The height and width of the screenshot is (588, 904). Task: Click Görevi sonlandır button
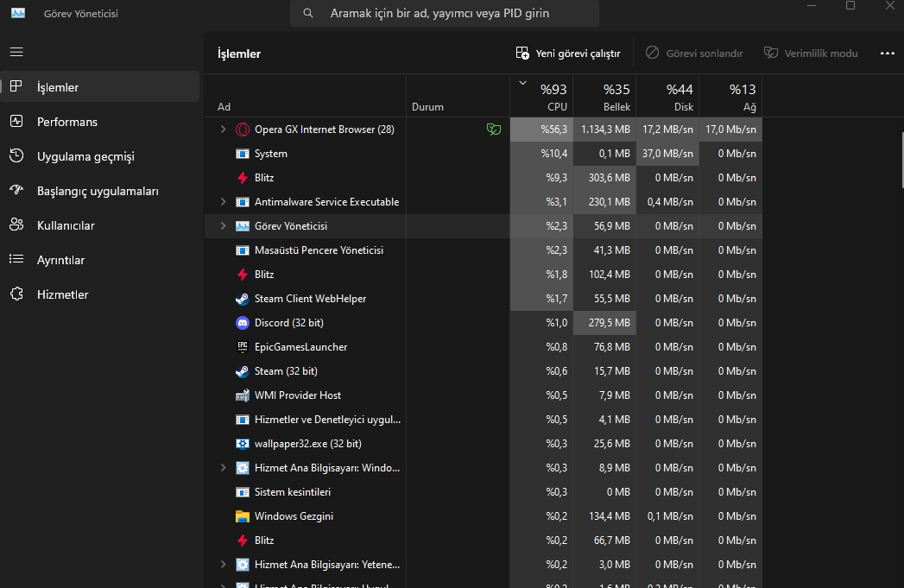click(694, 54)
